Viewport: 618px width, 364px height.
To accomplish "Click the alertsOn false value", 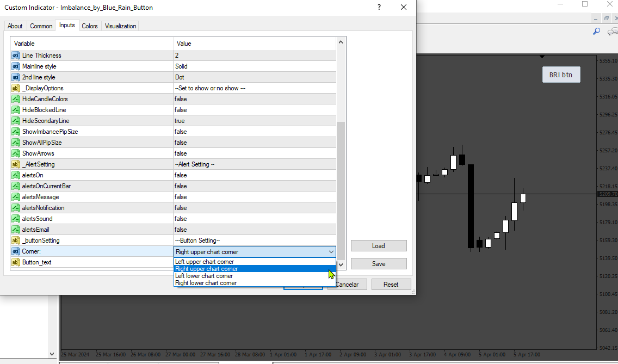I will click(181, 175).
